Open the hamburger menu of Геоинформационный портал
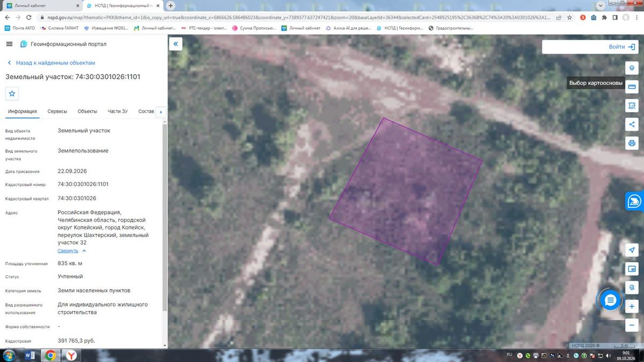 coord(9,44)
